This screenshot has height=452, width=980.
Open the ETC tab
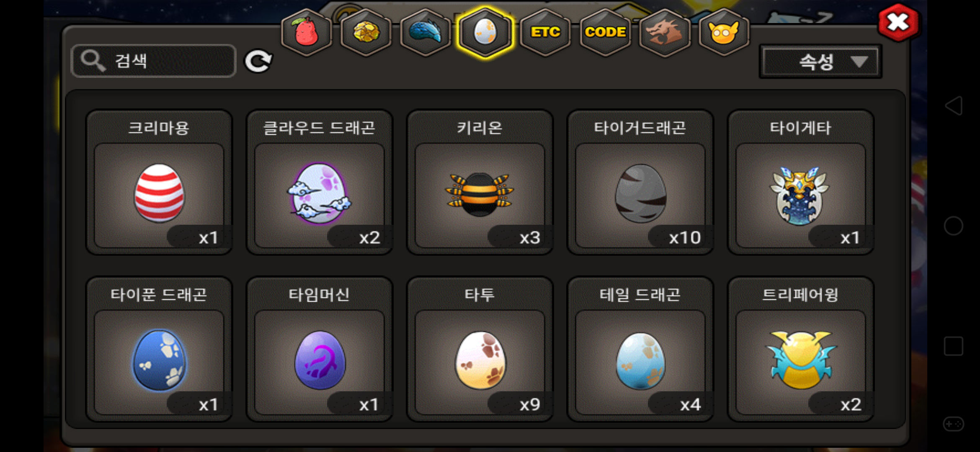tap(545, 32)
